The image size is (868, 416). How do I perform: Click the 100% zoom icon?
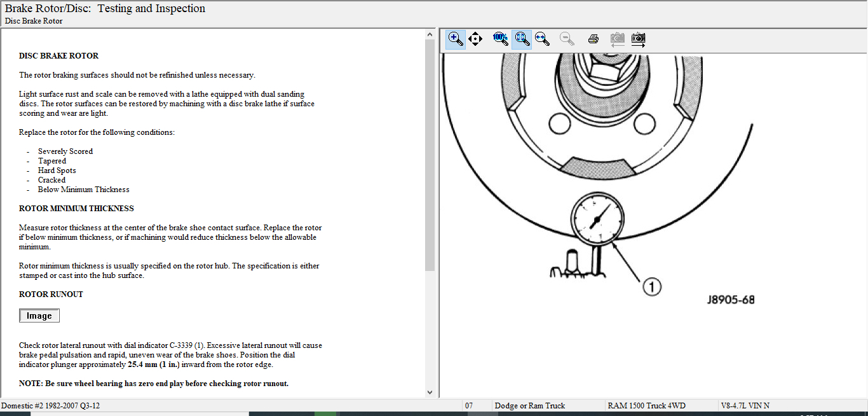(x=501, y=39)
